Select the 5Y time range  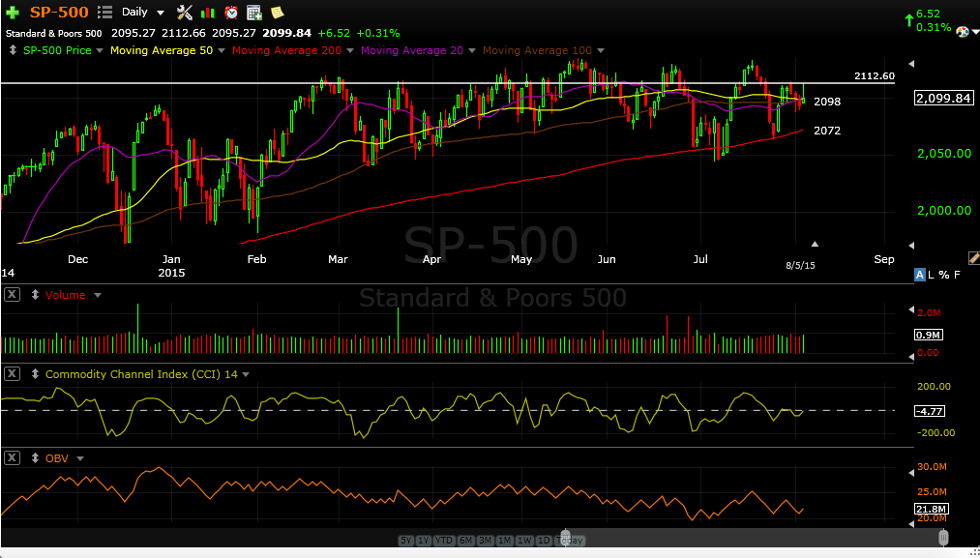coord(405,540)
